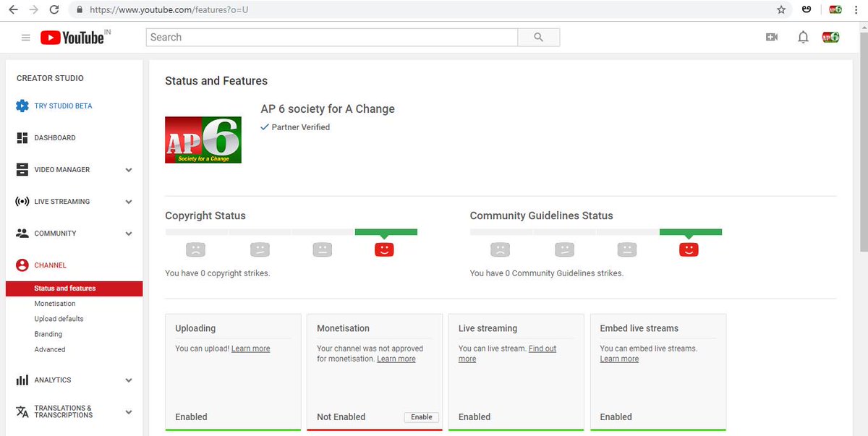
Task: Open Advanced channel settings
Action: point(50,349)
